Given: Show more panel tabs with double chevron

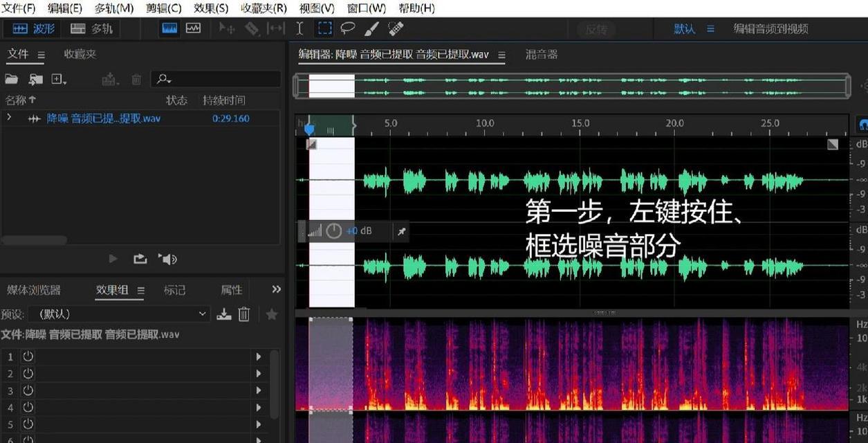Looking at the screenshot, I should click(x=277, y=289).
